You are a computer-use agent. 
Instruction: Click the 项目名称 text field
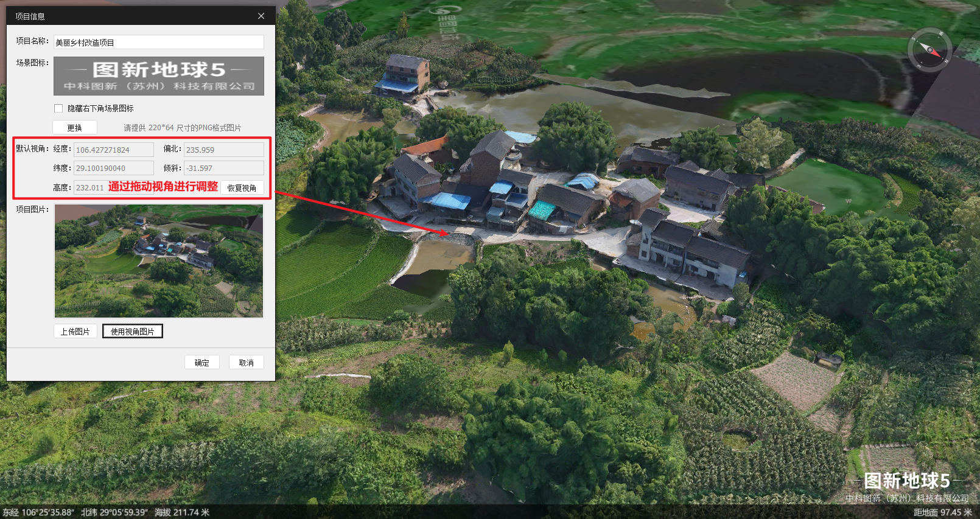(158, 42)
